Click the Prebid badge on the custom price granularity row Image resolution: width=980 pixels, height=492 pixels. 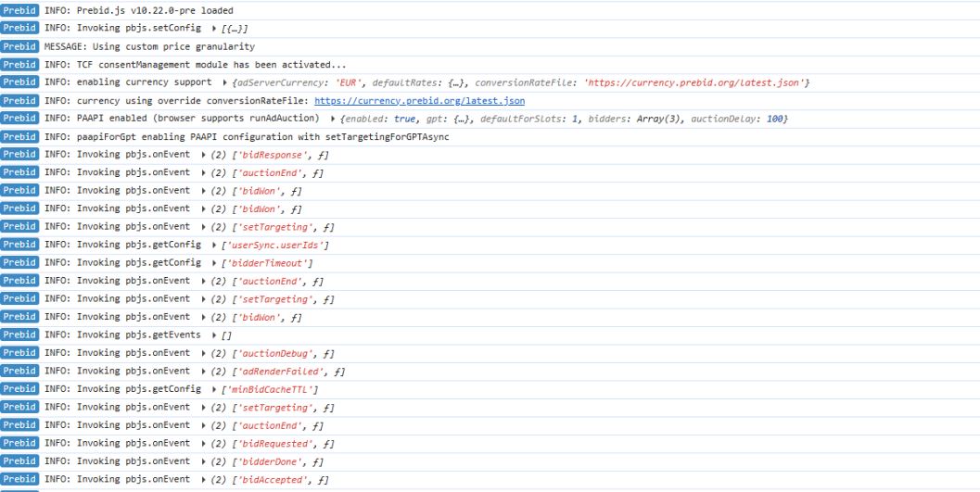pos(19,46)
